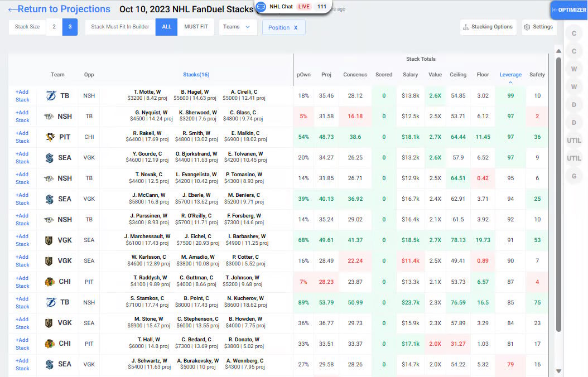
Task: Add the VGK Marchessault-Eichel stack
Action: tap(22, 240)
